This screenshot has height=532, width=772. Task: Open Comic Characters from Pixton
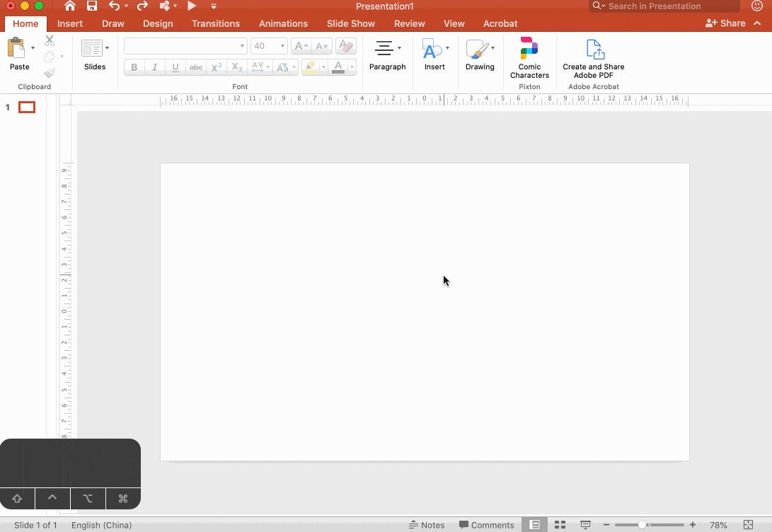click(529, 58)
